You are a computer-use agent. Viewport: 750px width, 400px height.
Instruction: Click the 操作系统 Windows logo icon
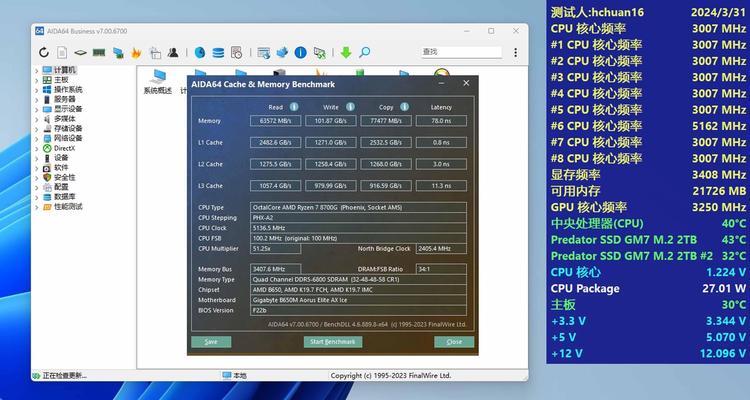[47, 89]
